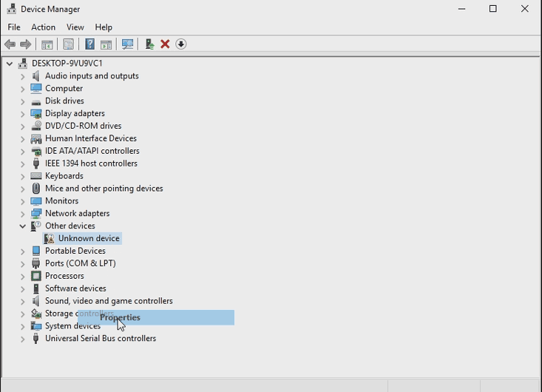542x392 pixels.
Task: Click the Show/Hide Console Tree toolbar icon
Action: [x=47, y=44]
